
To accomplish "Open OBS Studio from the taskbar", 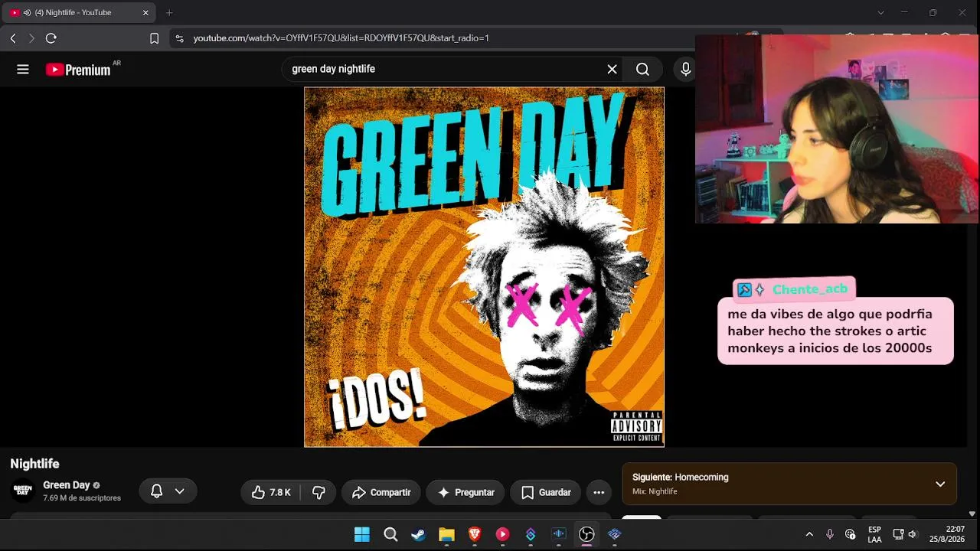I will pos(586,534).
